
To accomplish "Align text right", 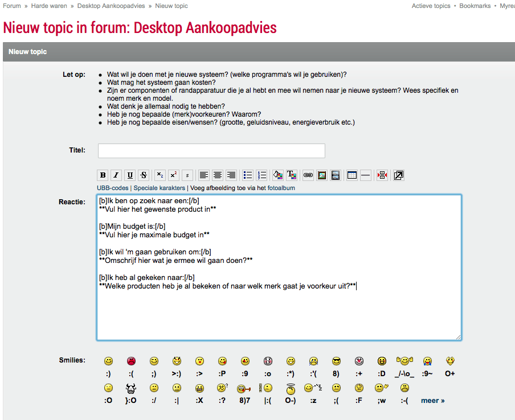I will [231, 175].
